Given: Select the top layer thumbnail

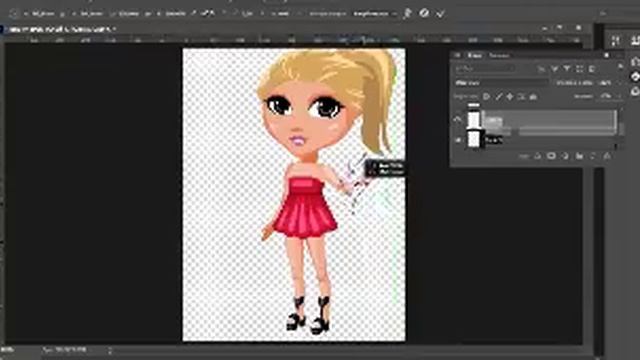Looking at the screenshot, I should 473,120.
